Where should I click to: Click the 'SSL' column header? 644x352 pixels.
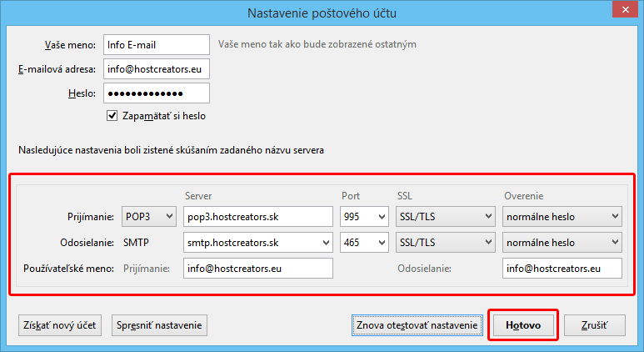pos(405,196)
